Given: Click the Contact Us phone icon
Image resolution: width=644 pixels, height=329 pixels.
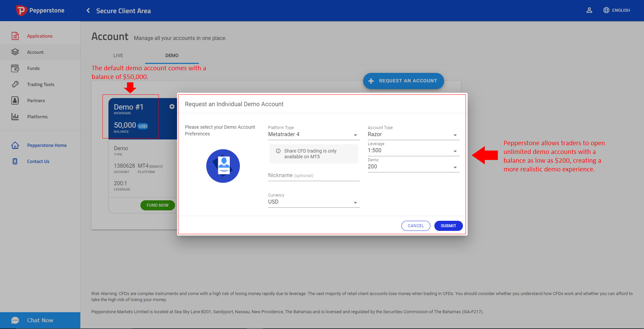Looking at the screenshot, I should pyautogui.click(x=15, y=161).
